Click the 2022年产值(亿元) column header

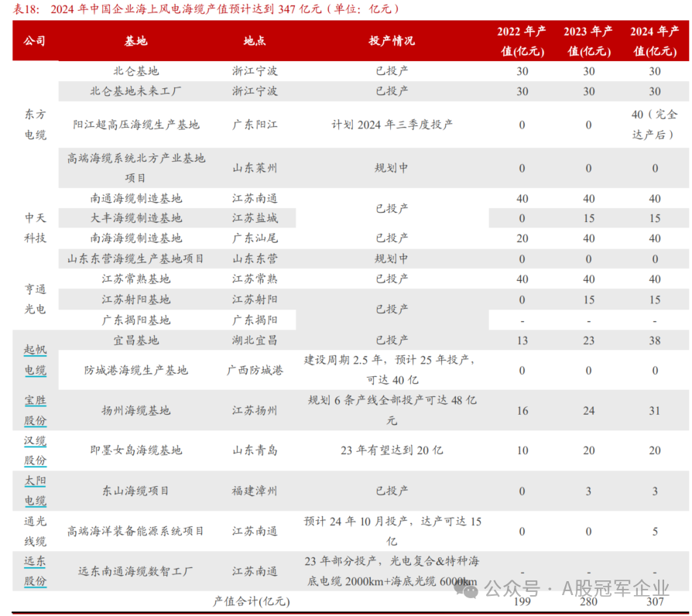coord(522,41)
